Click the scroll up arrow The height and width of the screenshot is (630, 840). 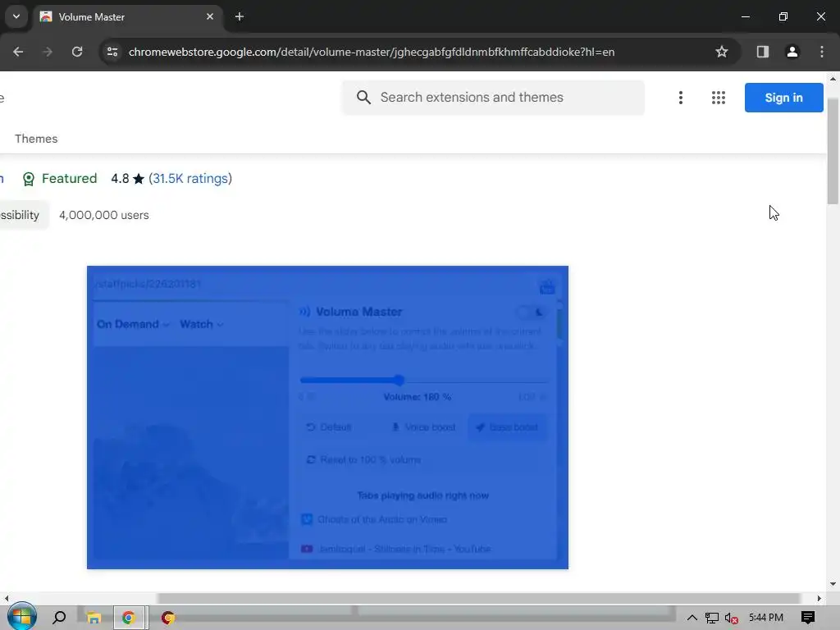point(833,79)
